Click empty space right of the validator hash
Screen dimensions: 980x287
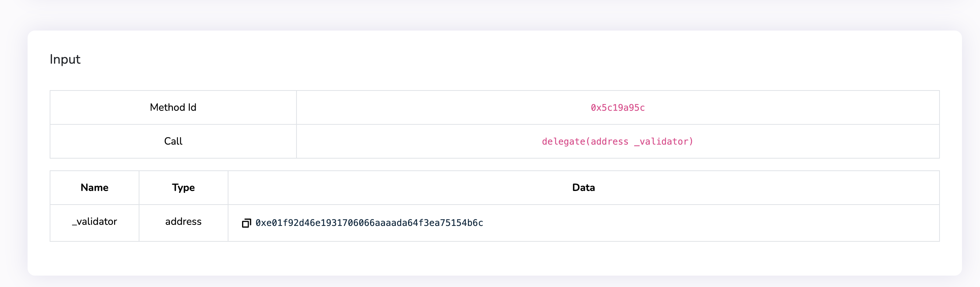tap(704, 223)
